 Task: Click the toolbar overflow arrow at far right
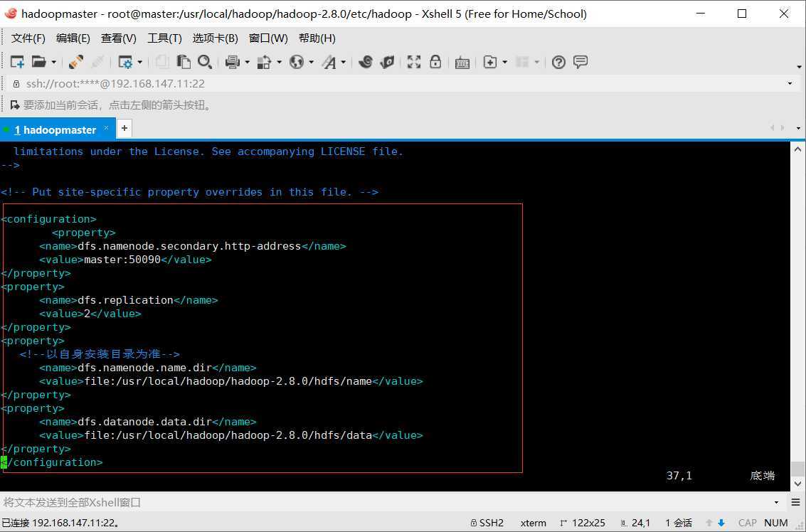coord(799,67)
